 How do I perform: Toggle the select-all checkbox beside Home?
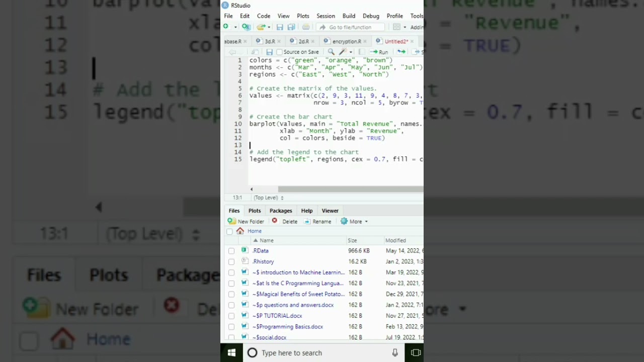coord(229,231)
